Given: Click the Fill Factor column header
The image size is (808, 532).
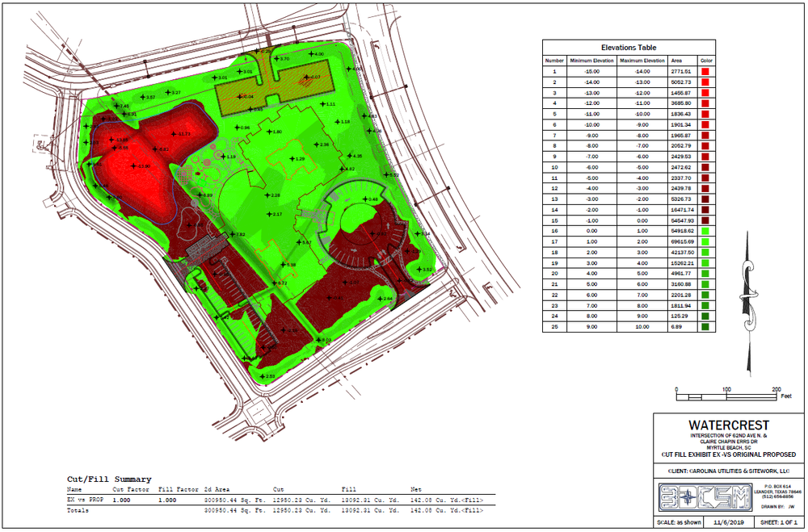Looking at the screenshot, I should (x=179, y=489).
